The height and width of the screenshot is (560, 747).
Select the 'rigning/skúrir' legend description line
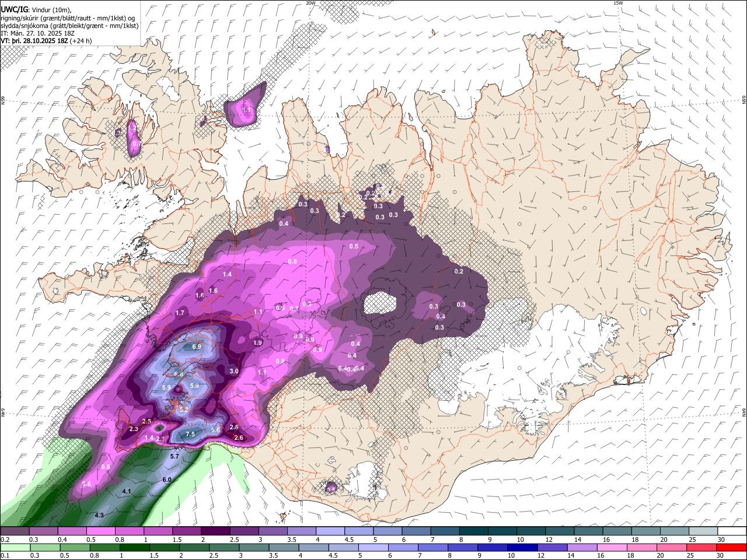pyautogui.click(x=68, y=18)
